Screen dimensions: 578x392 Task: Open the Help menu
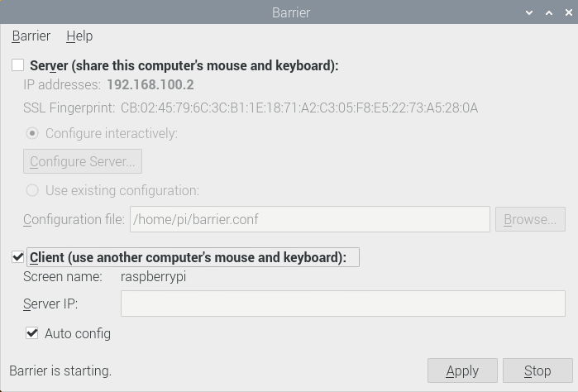79,36
